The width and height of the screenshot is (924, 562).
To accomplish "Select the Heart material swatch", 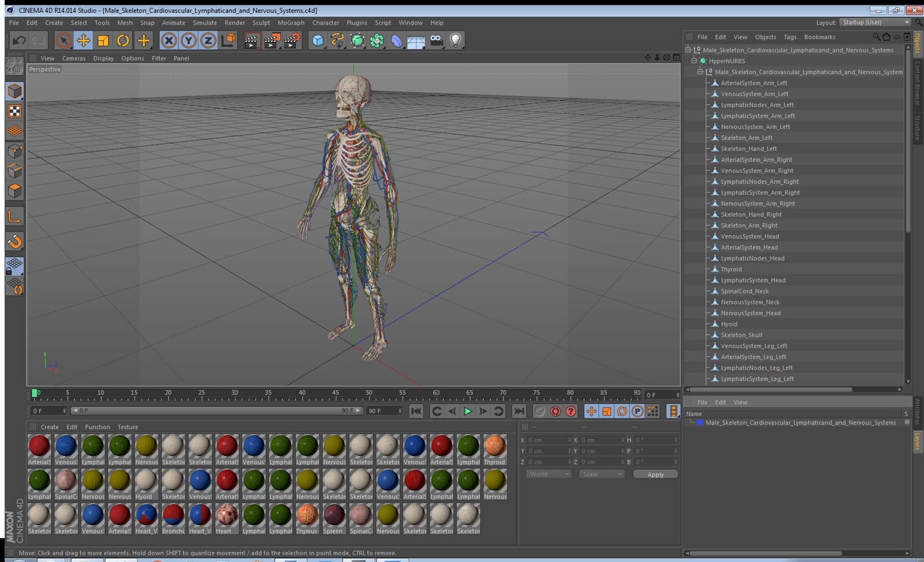I will 227,518.
